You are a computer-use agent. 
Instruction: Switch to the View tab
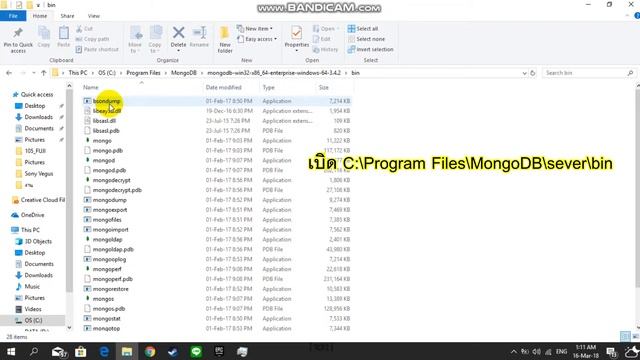[x=93, y=16]
